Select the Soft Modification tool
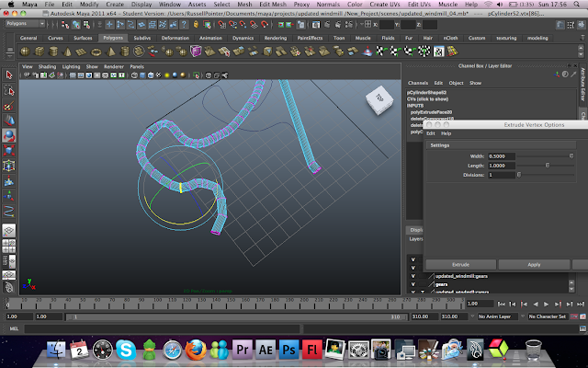This screenshot has width=588, height=368. point(8,181)
